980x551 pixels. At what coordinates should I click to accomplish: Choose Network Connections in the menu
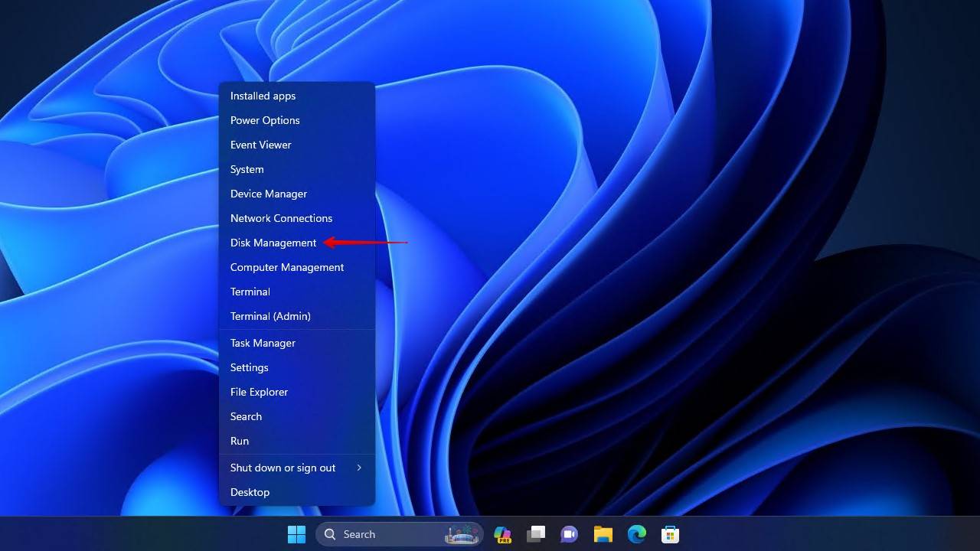[297, 218]
